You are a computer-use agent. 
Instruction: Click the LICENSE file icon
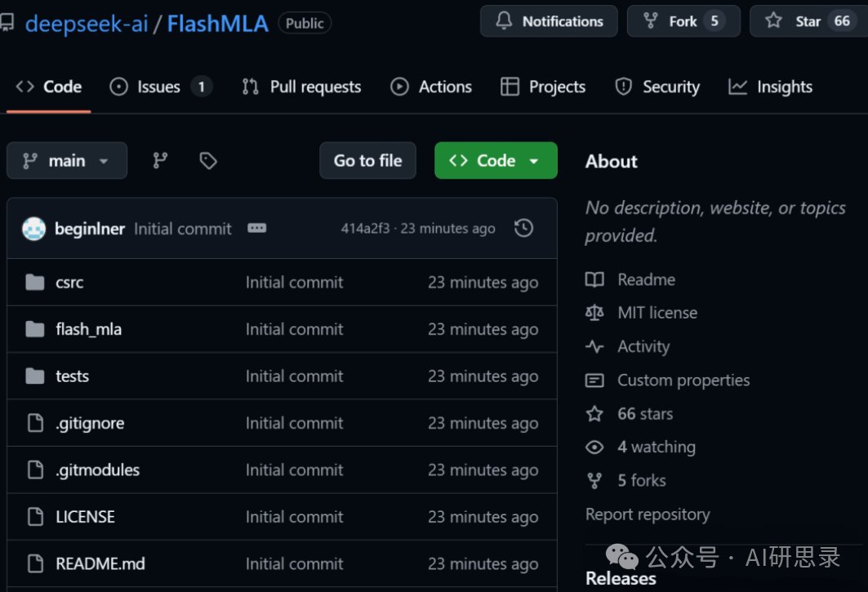[35, 517]
